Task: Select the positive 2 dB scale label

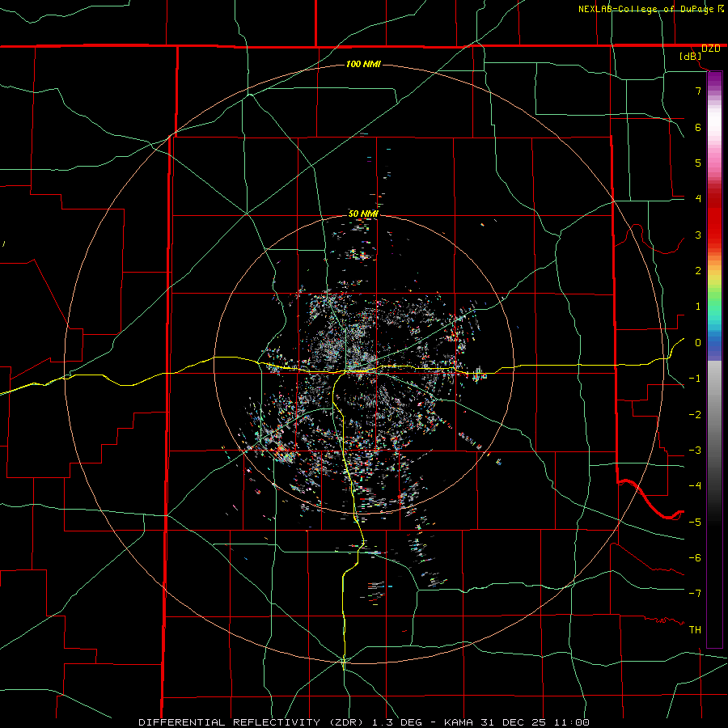Action: point(698,271)
